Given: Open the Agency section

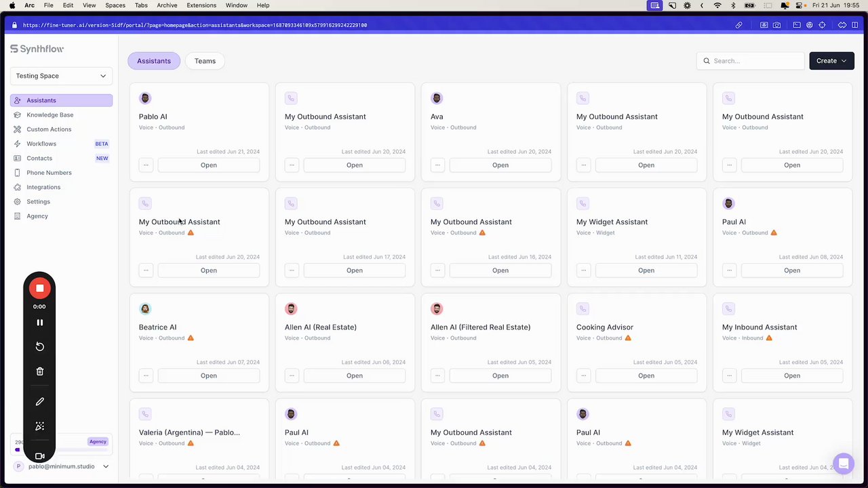Looking at the screenshot, I should click(61, 216).
